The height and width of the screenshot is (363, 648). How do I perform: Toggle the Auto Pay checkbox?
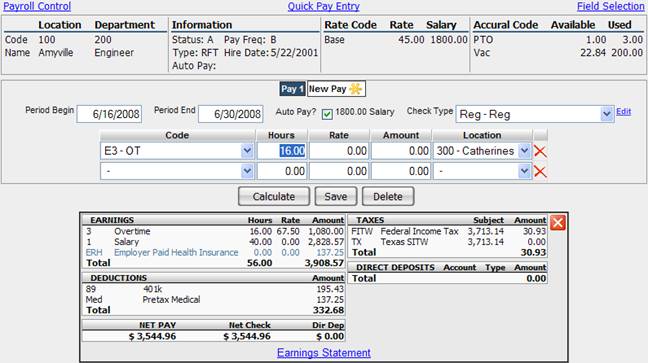[327, 114]
